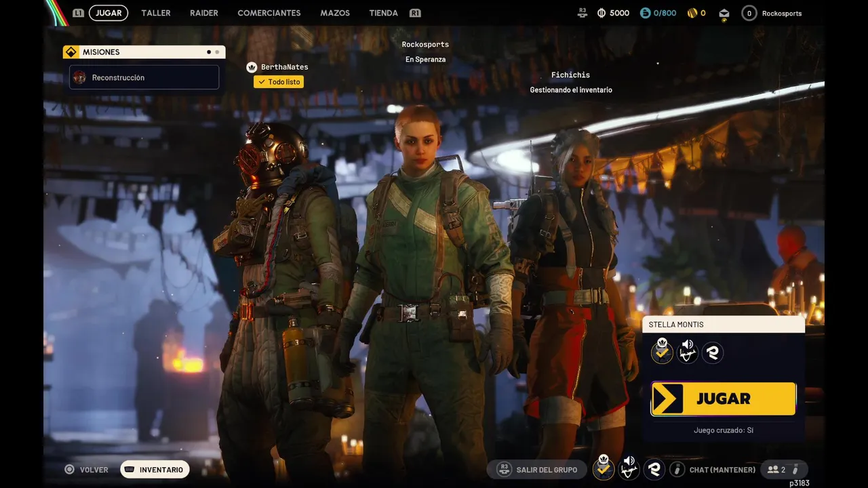The height and width of the screenshot is (488, 868).
Task: Click the yellow striped currency icon
Action: pyautogui.click(x=692, y=13)
